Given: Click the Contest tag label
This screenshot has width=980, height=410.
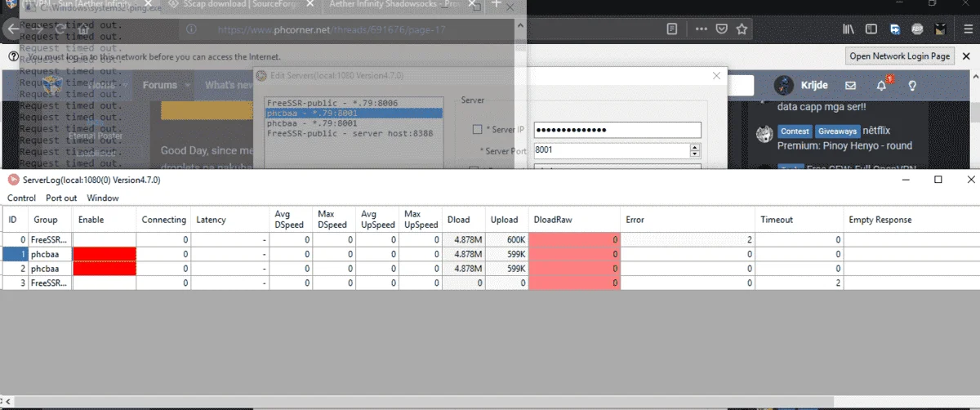Looking at the screenshot, I should tap(795, 131).
